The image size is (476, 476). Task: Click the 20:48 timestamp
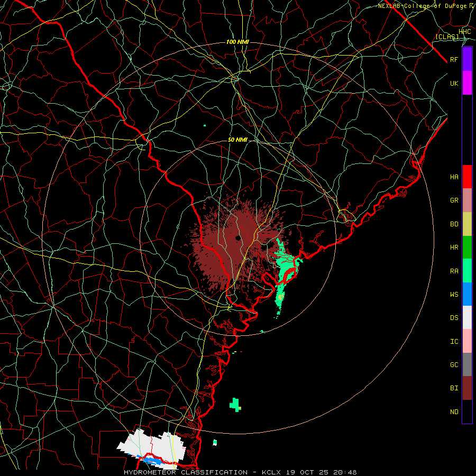pyautogui.click(x=344, y=472)
